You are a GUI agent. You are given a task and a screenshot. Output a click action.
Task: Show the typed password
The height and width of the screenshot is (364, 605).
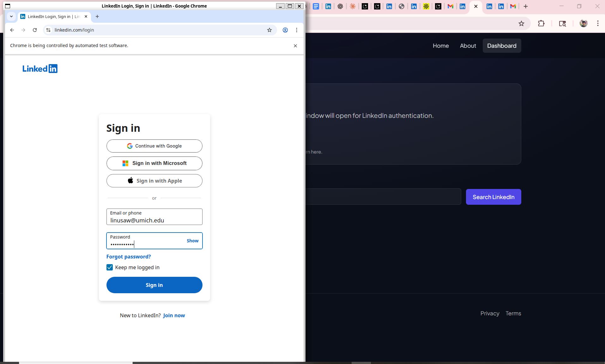[193, 241]
